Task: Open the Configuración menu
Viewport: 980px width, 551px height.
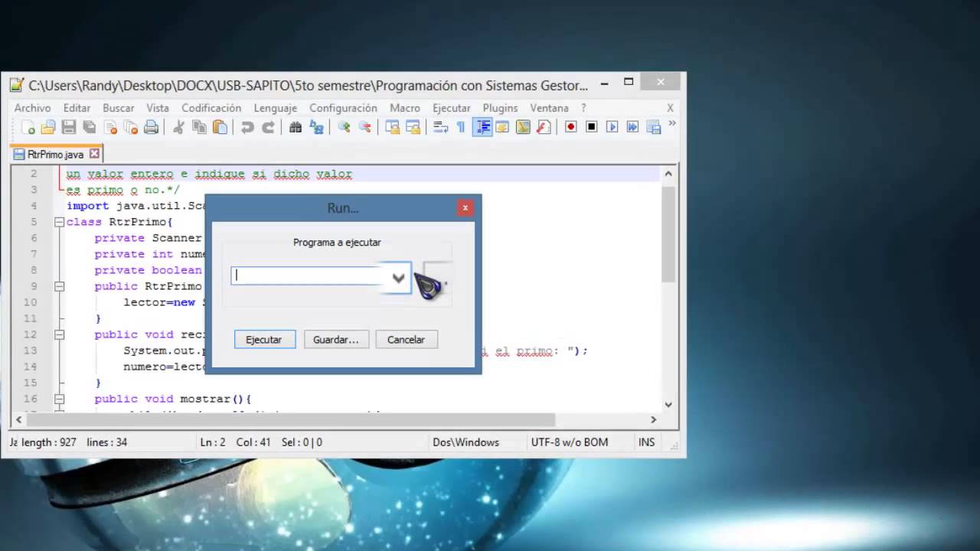Action: click(343, 108)
